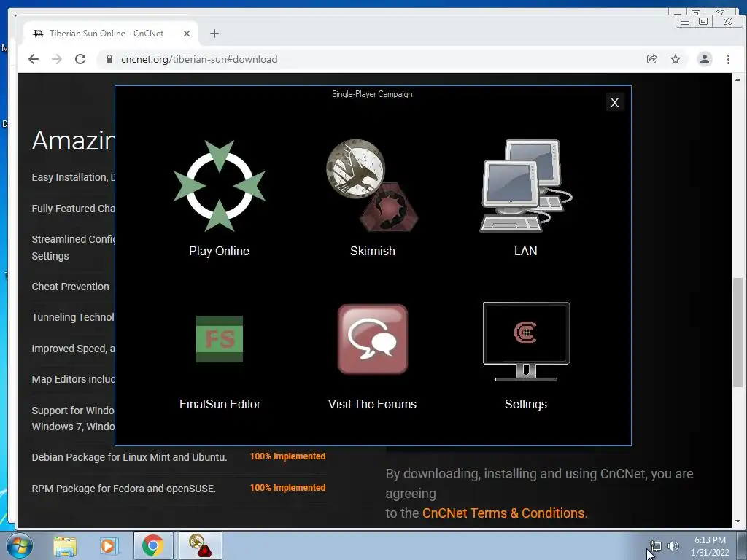Click the Play Online text label
The height and width of the screenshot is (560, 747).
tap(219, 251)
